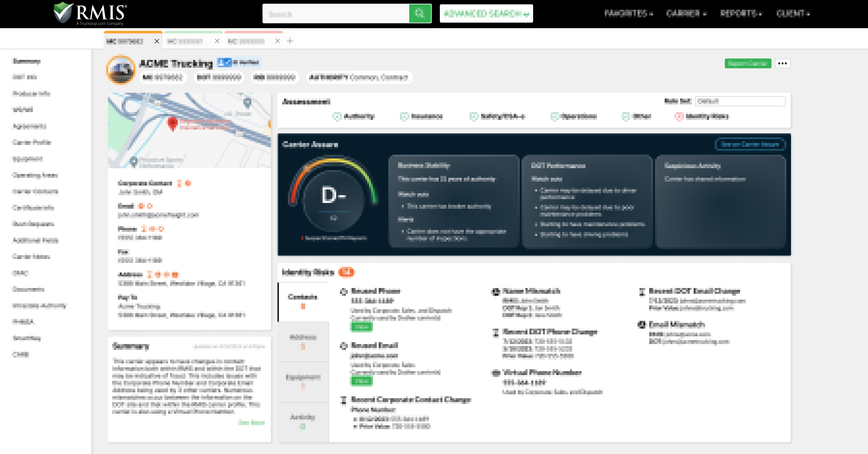
Task: Expand the Reports menu
Action: coord(741,14)
